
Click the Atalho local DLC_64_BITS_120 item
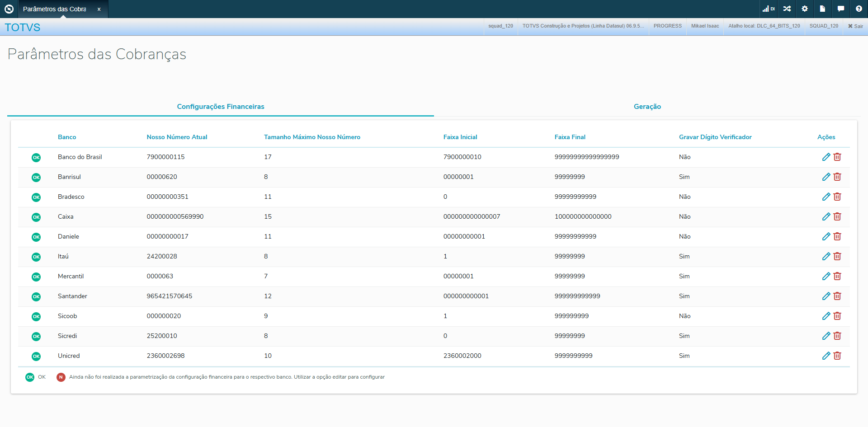(x=764, y=26)
